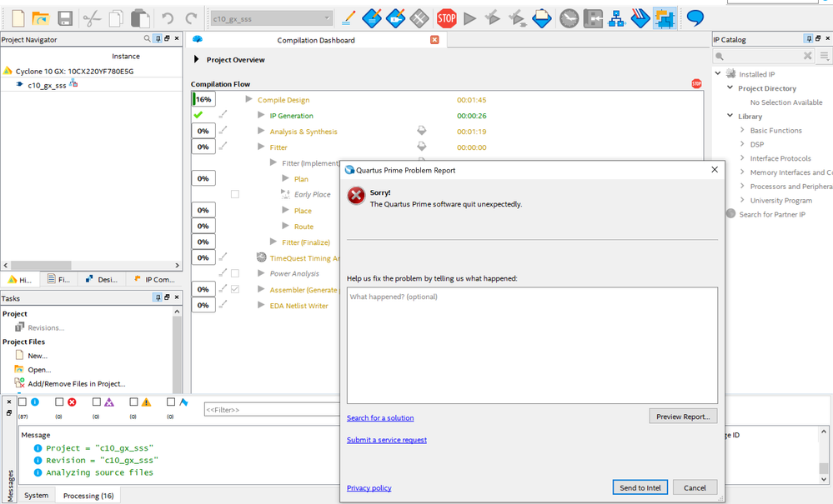833x504 pixels.
Task: Toggle the error messages filter checkbox
Action: pyautogui.click(x=59, y=402)
